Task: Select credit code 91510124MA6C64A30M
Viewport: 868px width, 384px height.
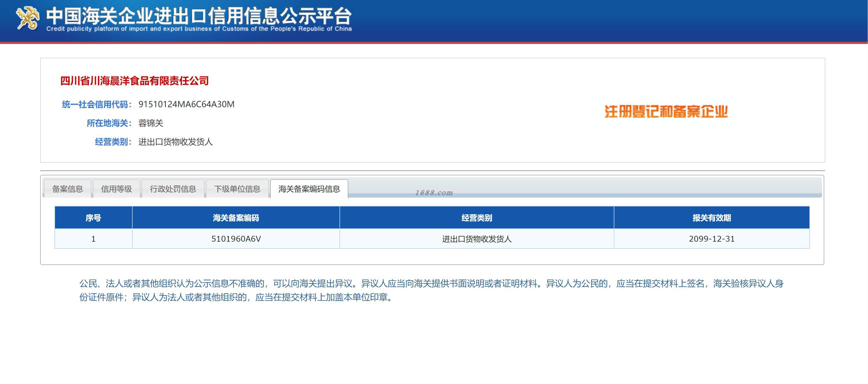Action: [x=186, y=104]
